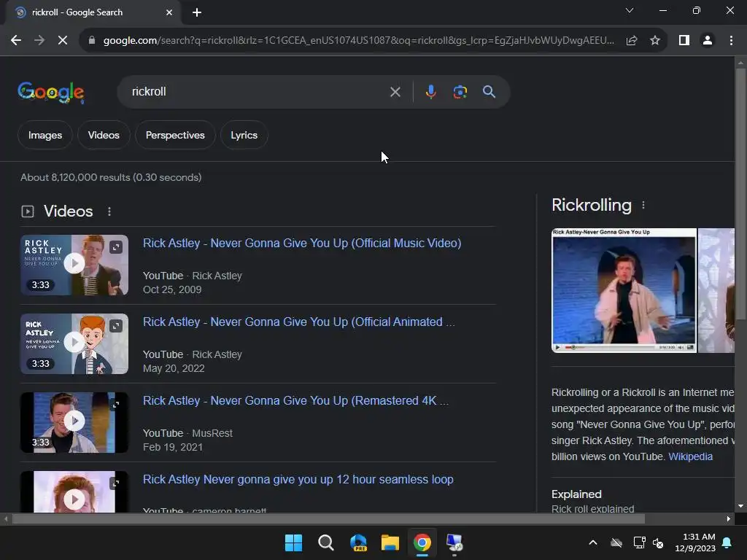This screenshot has width=747, height=560.
Task: Close the rickroll - Google Search tab
Action: pyautogui.click(x=169, y=12)
